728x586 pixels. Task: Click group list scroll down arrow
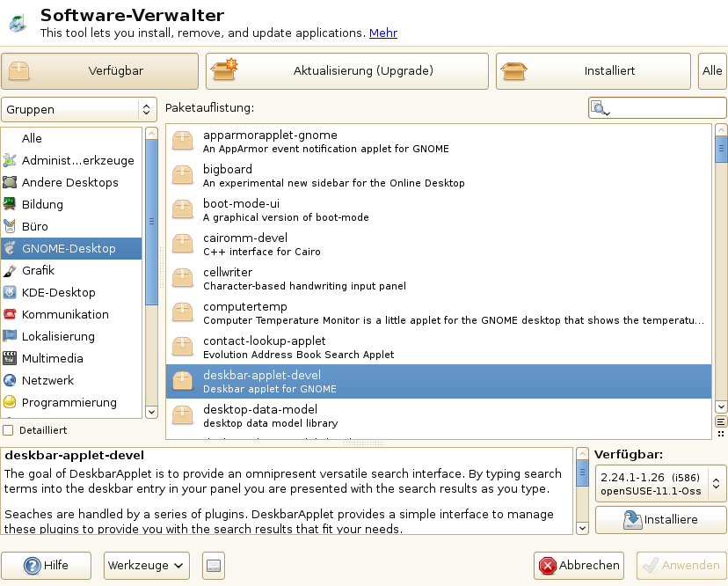(x=151, y=412)
